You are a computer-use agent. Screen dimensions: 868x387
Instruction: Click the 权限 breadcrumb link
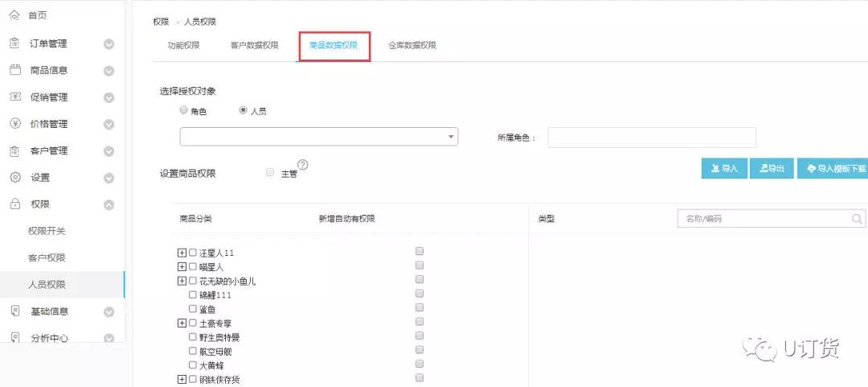pos(161,22)
